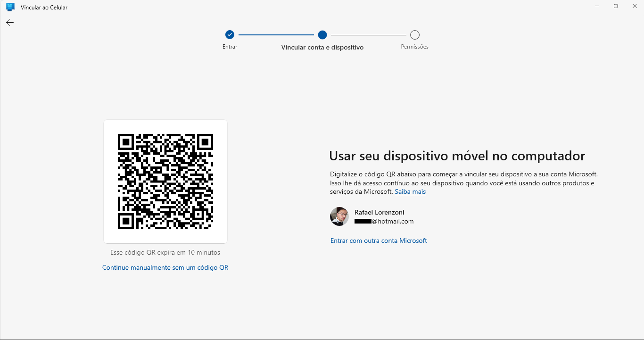Choose Entrar com outra conta Microsoft
The image size is (644, 340).
point(379,240)
